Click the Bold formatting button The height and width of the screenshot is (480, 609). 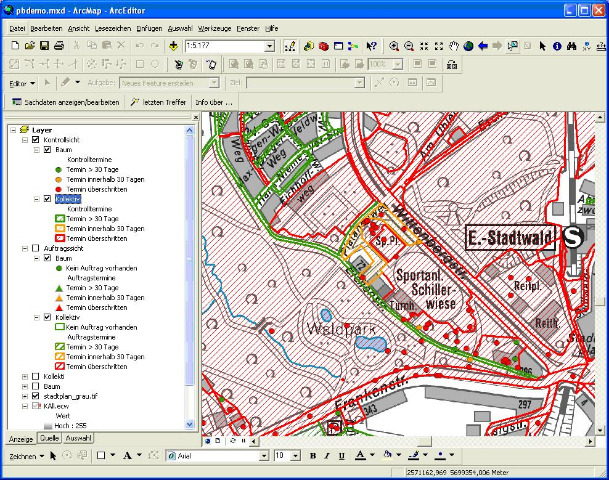click(313, 456)
